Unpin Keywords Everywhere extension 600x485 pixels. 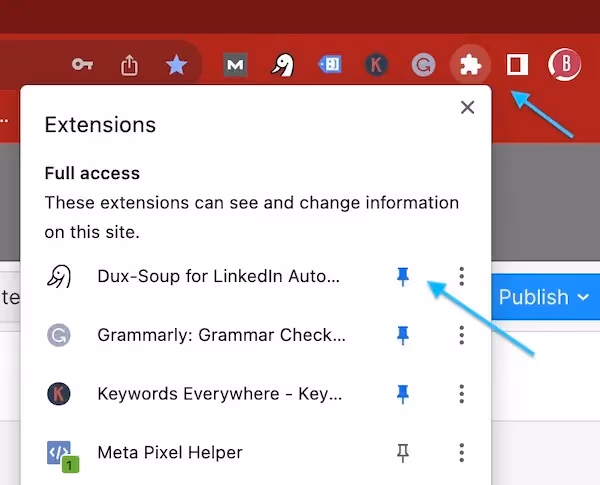tap(403, 394)
